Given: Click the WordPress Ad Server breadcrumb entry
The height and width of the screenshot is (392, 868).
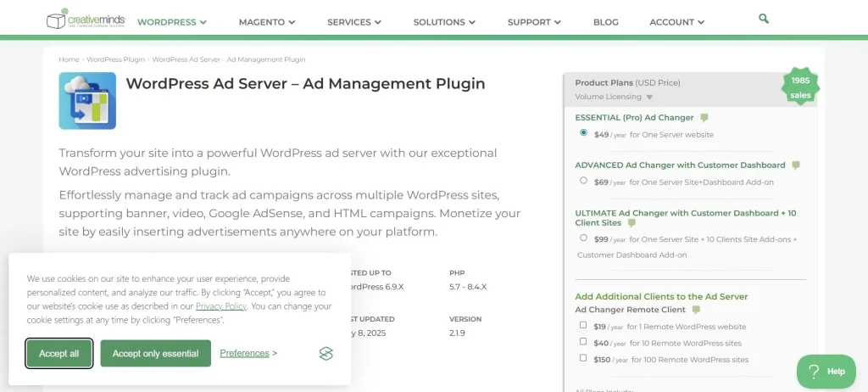Looking at the screenshot, I should (x=229, y=59).
